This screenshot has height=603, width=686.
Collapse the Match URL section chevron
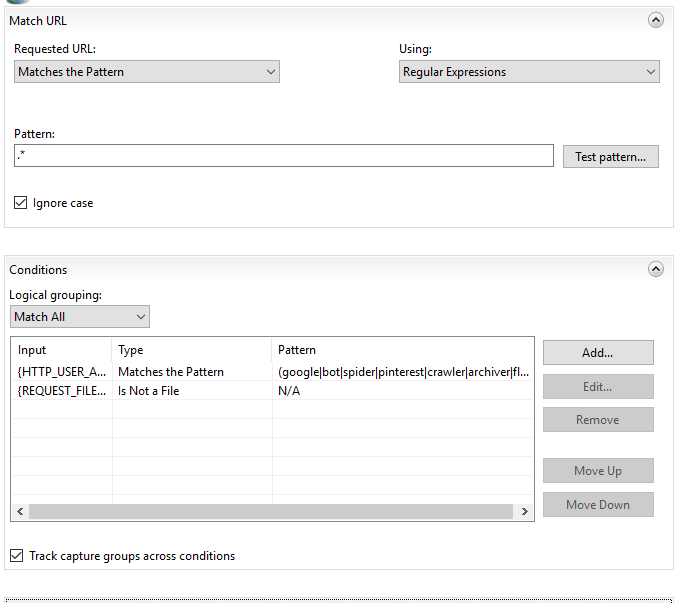pyautogui.click(x=656, y=19)
